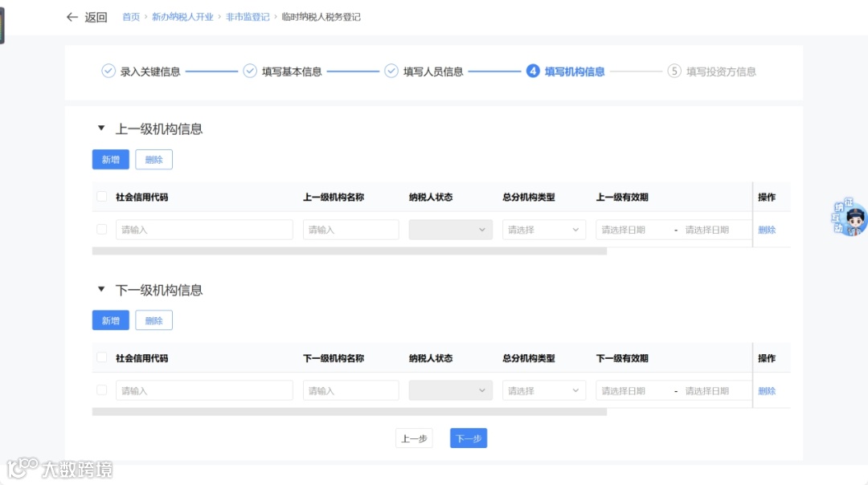Viewport: 868px width, 485px height.
Task: Open 非市监登记 breadcrumb link
Action: [248, 17]
